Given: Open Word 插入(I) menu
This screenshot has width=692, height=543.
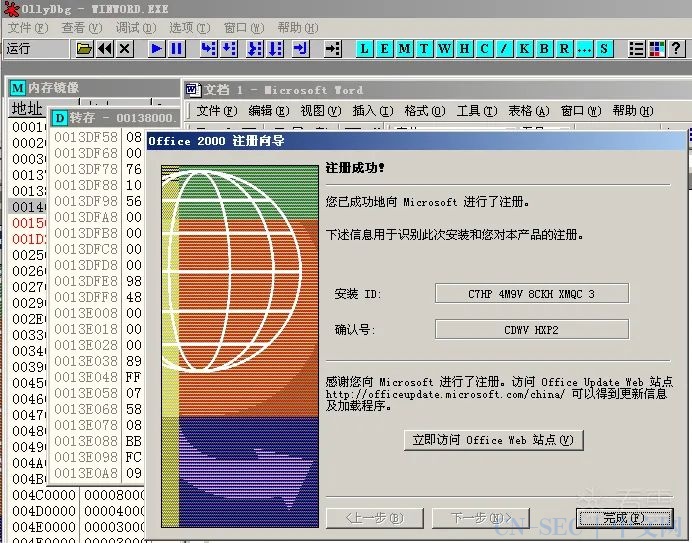Looking at the screenshot, I should [x=373, y=110].
